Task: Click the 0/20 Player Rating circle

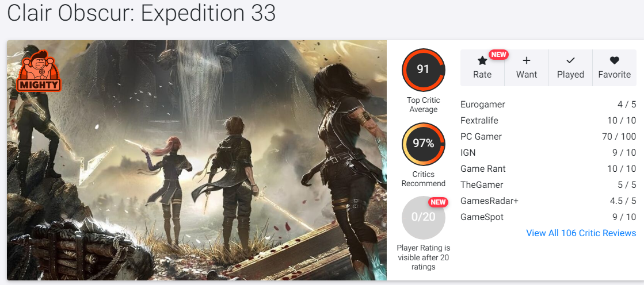Action: click(x=423, y=217)
